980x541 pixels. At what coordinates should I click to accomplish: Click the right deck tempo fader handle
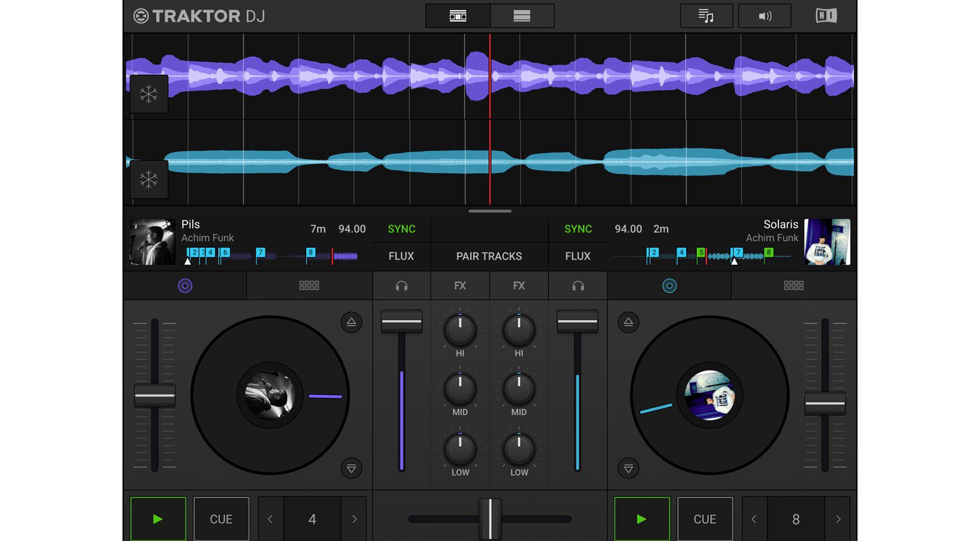click(x=825, y=404)
